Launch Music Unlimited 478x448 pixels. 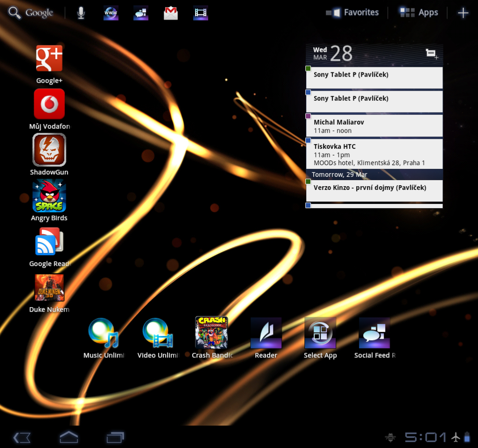click(103, 333)
